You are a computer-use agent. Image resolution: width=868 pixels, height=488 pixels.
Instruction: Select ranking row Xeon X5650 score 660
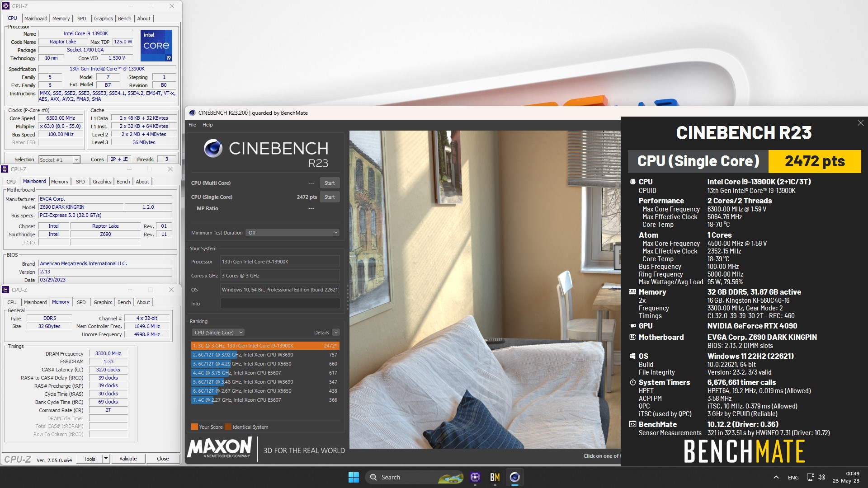[x=265, y=364]
